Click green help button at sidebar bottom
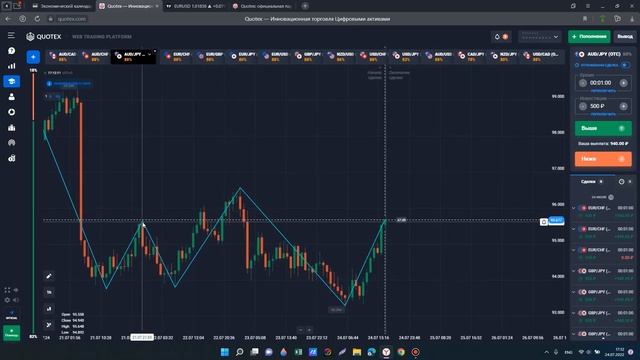The image size is (640, 360). click(x=11, y=333)
